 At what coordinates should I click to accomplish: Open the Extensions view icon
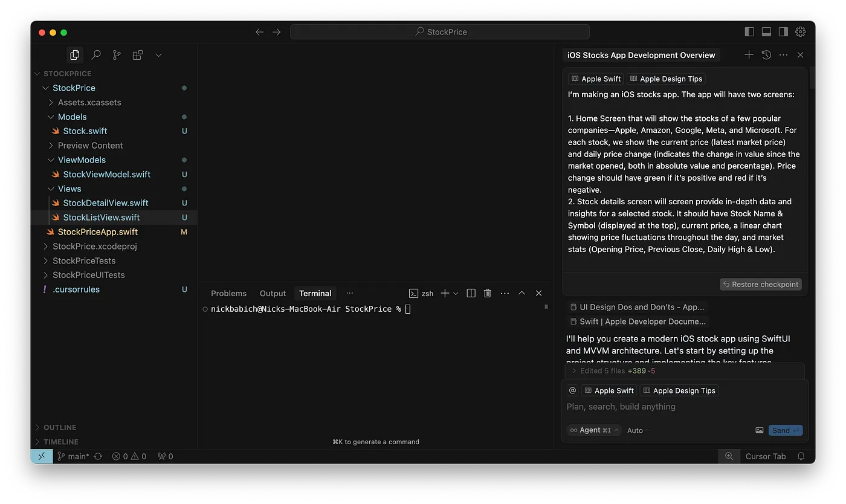pyautogui.click(x=137, y=54)
